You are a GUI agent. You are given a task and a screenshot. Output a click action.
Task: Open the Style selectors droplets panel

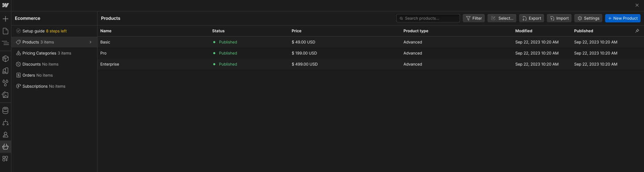[x=6, y=83]
